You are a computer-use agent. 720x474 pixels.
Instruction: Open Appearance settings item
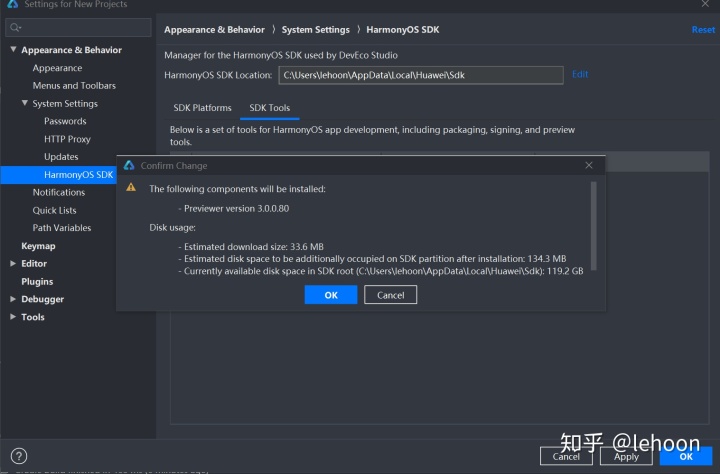[x=57, y=68]
